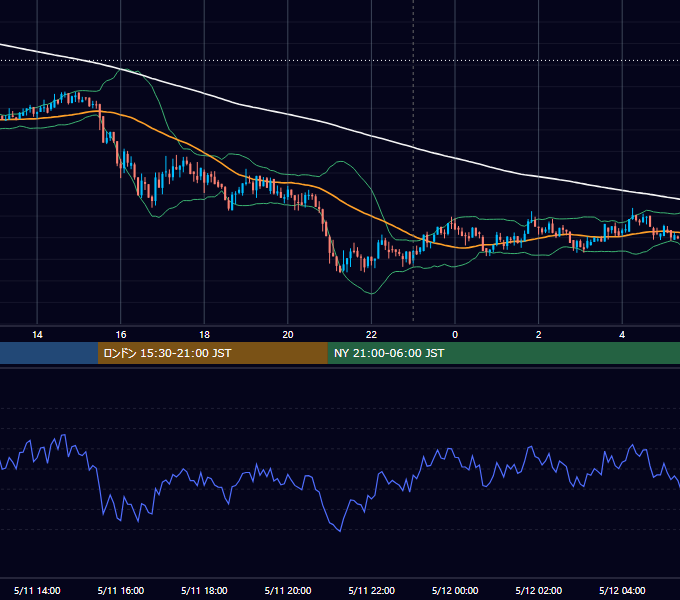Click the 5/12 02:00 time label
This screenshot has height=600, width=680.
tap(539, 590)
